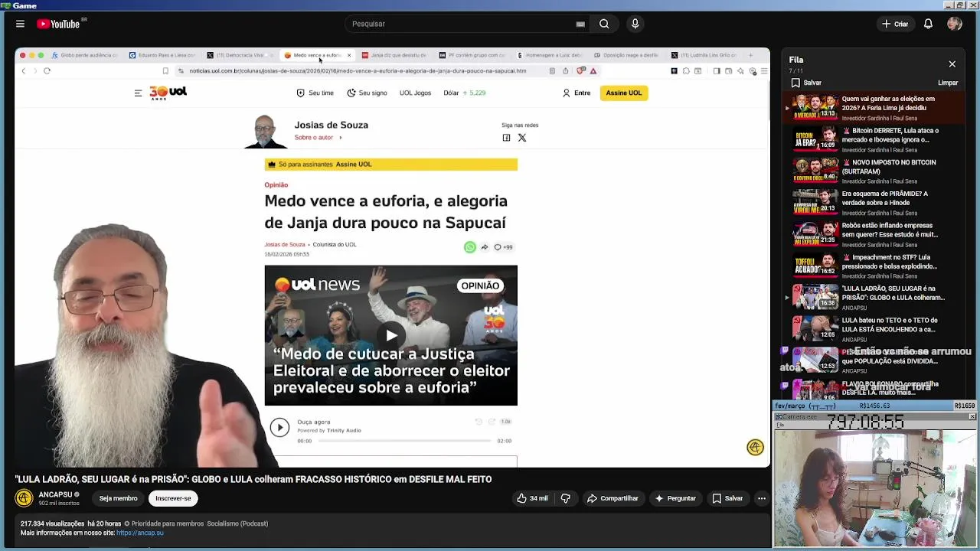
Task: Play Ouça agora audio button
Action: coord(279,428)
